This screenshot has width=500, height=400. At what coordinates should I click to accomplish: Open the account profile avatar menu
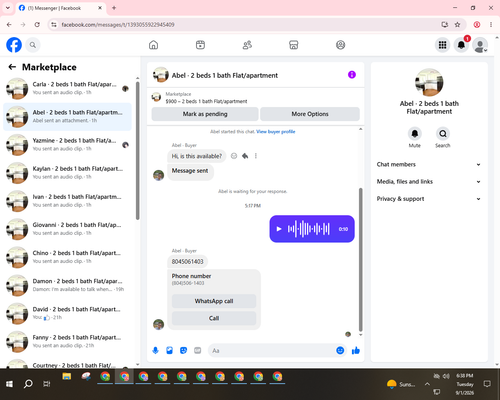point(480,45)
